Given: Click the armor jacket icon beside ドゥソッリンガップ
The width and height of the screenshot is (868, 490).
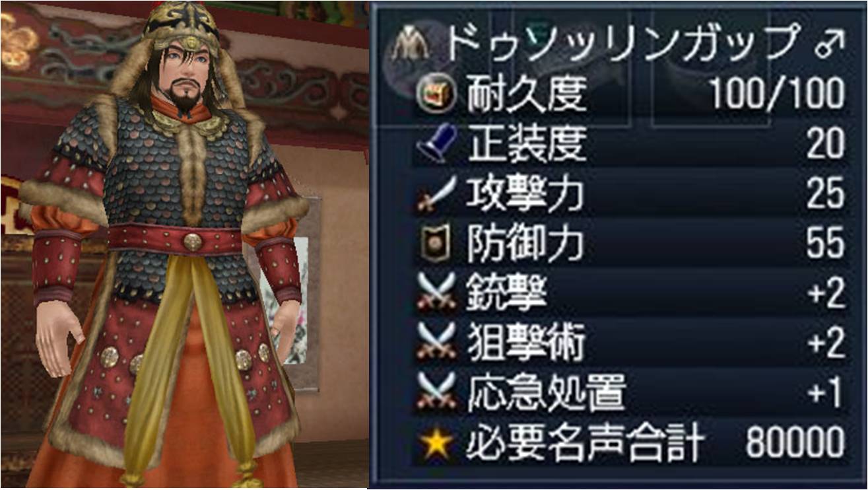Looking at the screenshot, I should tap(411, 46).
